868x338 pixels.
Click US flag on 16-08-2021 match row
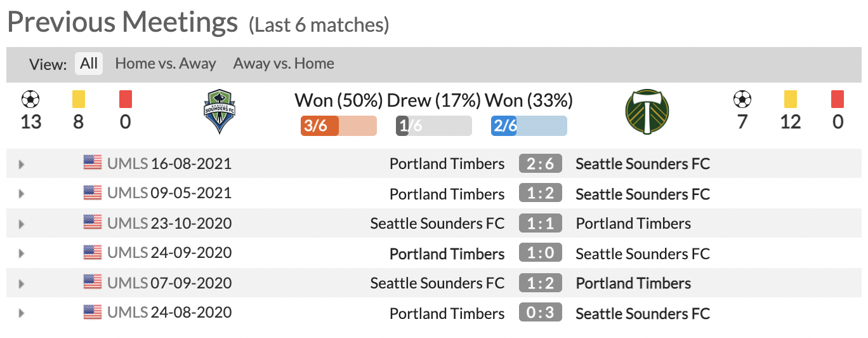(93, 163)
